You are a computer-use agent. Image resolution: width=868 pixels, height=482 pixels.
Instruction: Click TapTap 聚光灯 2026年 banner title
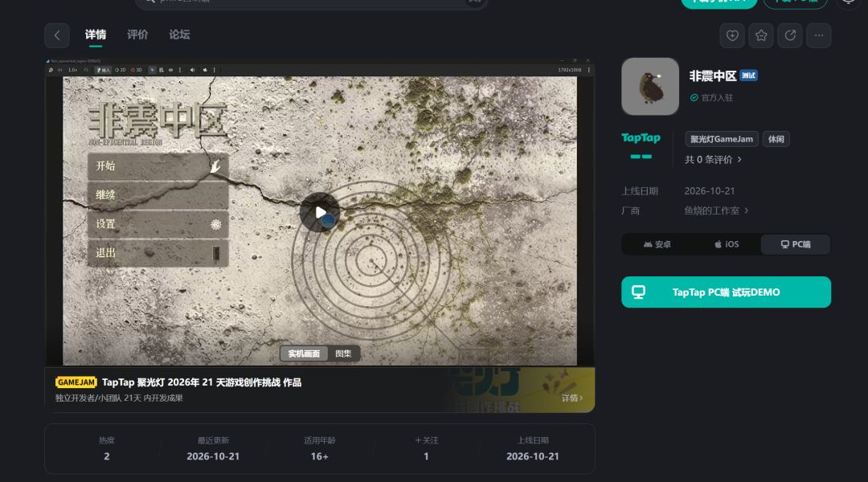tap(202, 382)
